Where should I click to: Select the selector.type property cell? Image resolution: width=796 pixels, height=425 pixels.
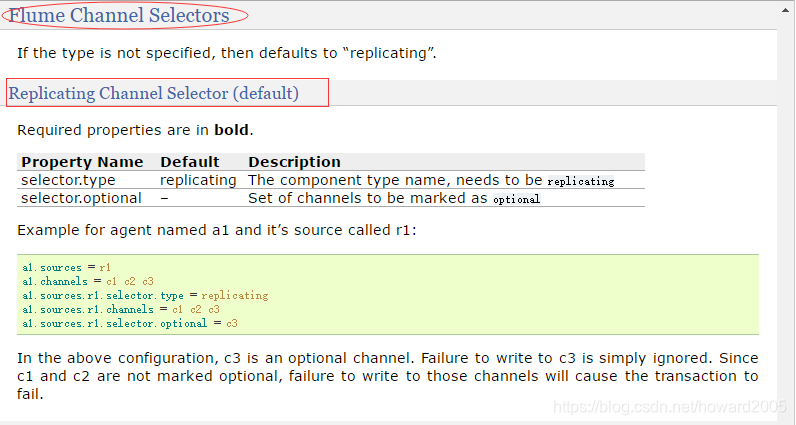[68, 180]
